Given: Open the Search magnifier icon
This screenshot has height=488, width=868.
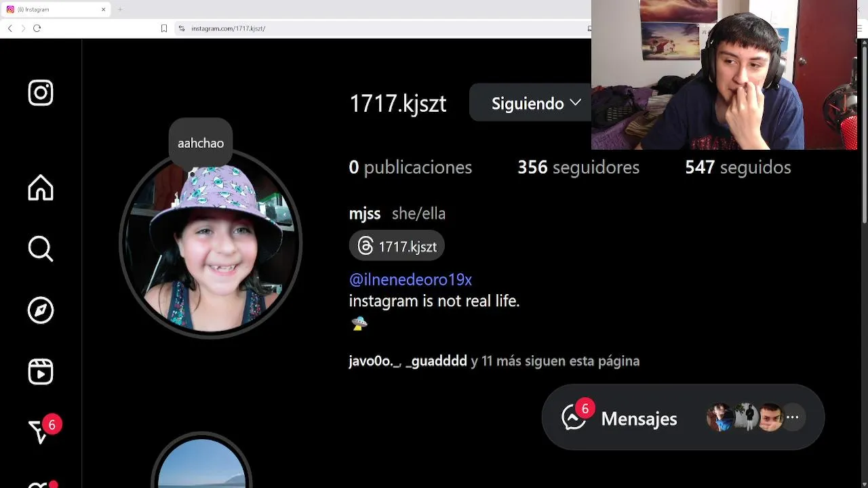Looking at the screenshot, I should 41,249.
